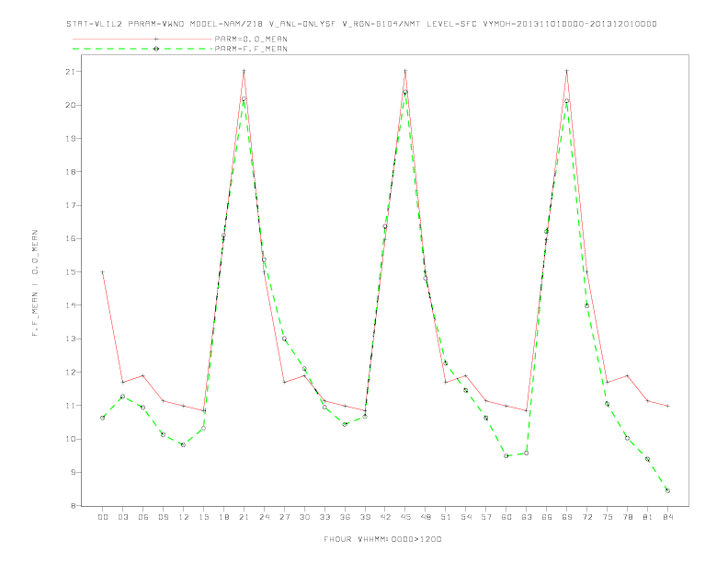Viewport: 728px width, 563px height.
Task: Click x-axis tick label 48
Action: point(426,517)
